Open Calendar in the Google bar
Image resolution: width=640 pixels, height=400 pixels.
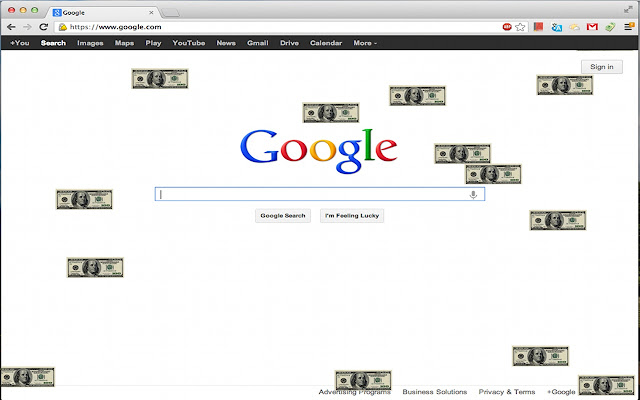tap(326, 43)
